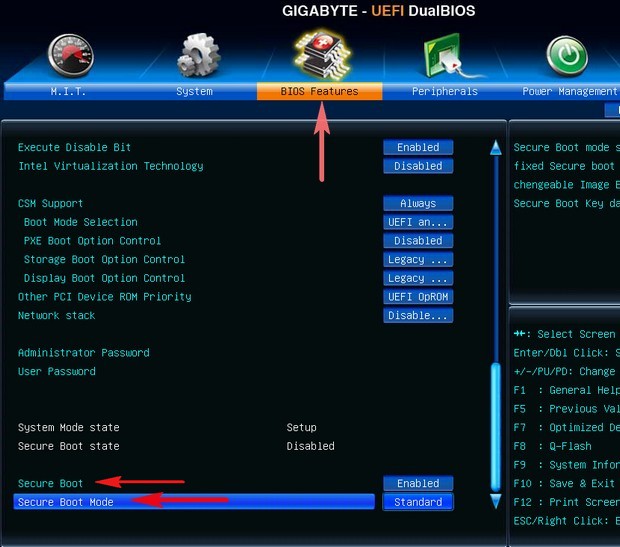
Task: Open the M.I.T. tab
Action: point(68,91)
